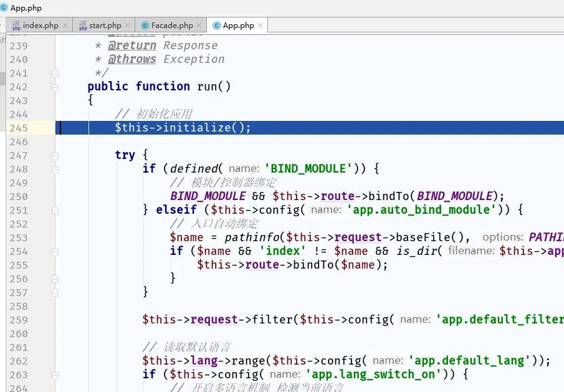Toggle breakpoint at line 259 in gutter

[42, 320]
